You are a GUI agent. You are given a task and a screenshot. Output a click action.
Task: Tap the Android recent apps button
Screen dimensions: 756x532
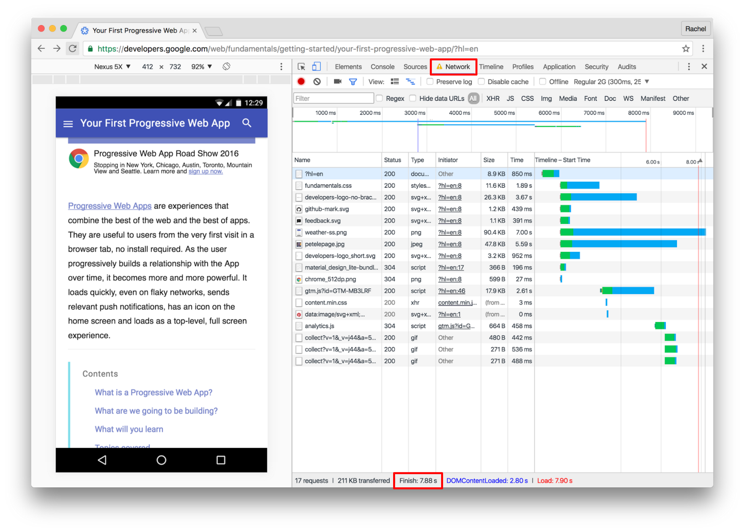coord(221,460)
